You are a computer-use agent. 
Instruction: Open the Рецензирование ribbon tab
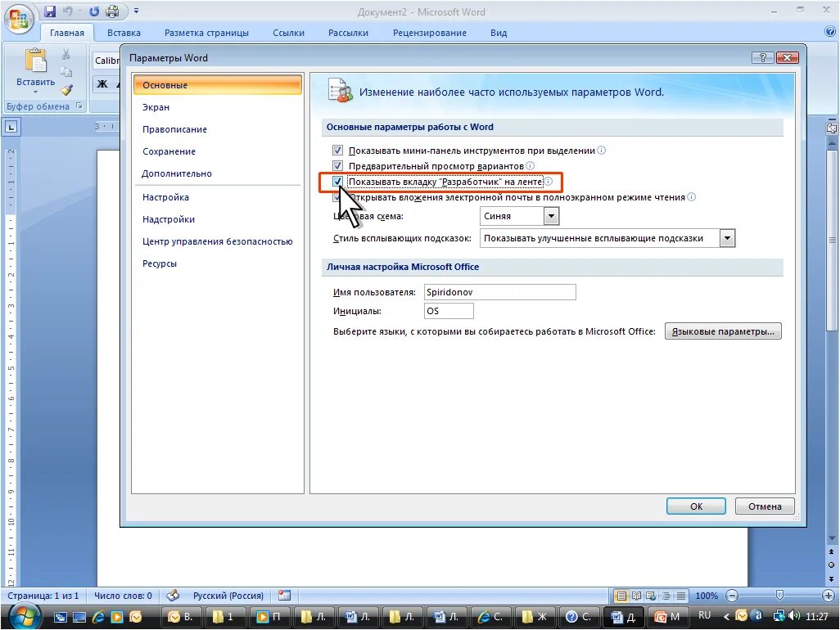click(x=430, y=33)
